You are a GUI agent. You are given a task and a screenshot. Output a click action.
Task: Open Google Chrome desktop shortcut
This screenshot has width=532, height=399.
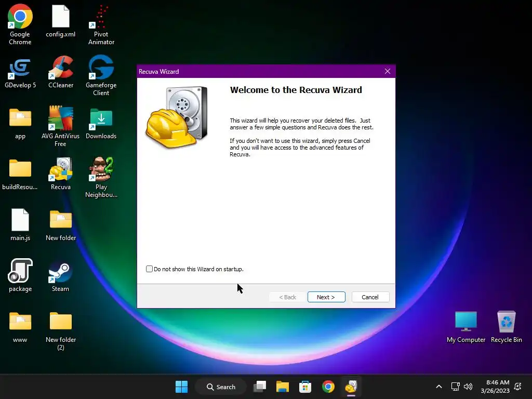[20, 24]
